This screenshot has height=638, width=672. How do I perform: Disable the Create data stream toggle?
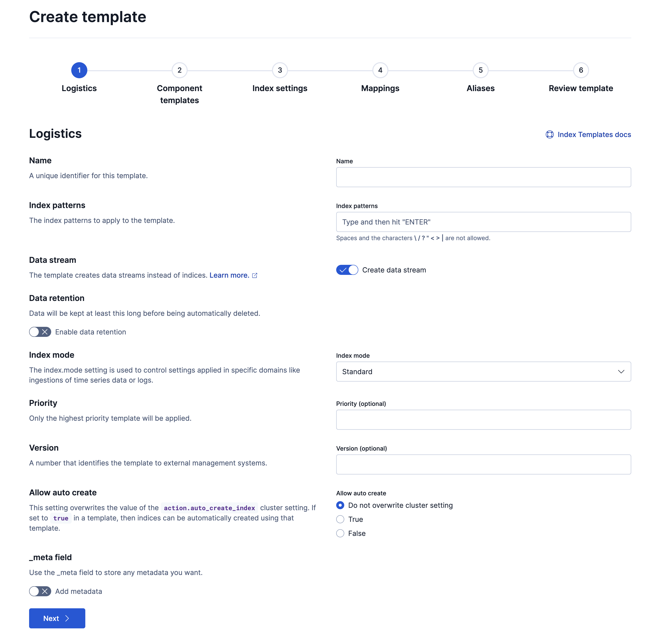tap(347, 270)
